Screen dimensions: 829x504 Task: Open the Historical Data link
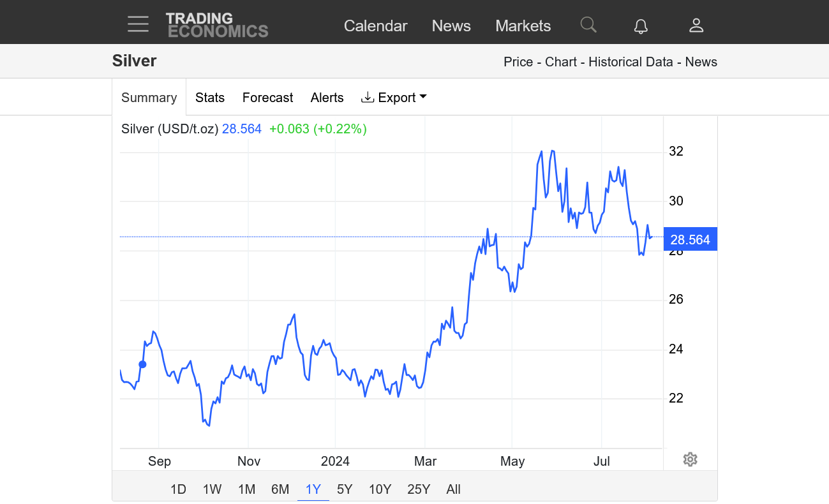(631, 62)
